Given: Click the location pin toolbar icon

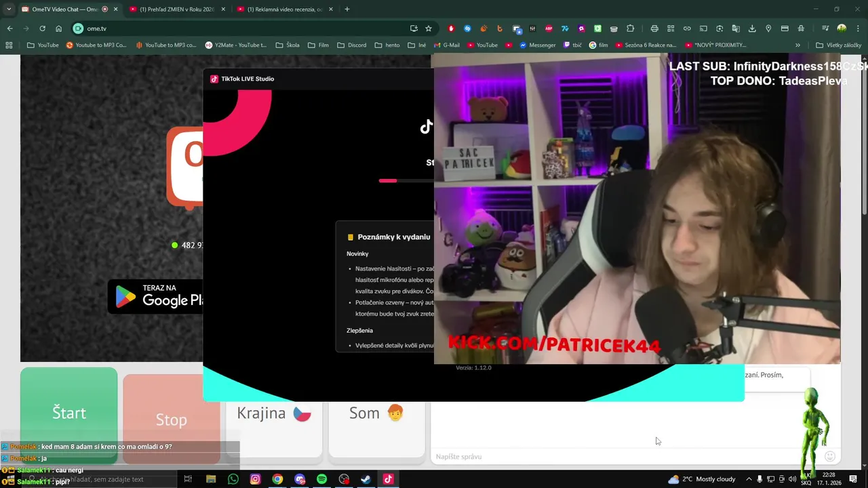Looking at the screenshot, I should click(x=768, y=28).
